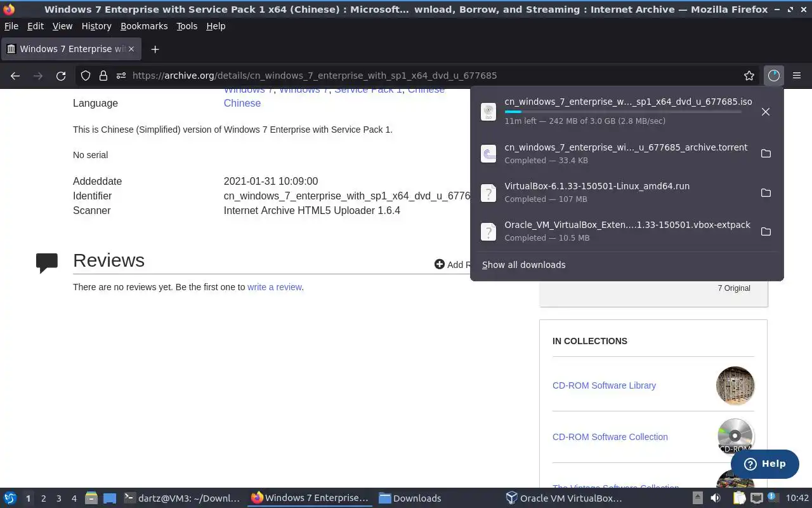
Task: Open the desktop start menu icon
Action: [x=10, y=498]
